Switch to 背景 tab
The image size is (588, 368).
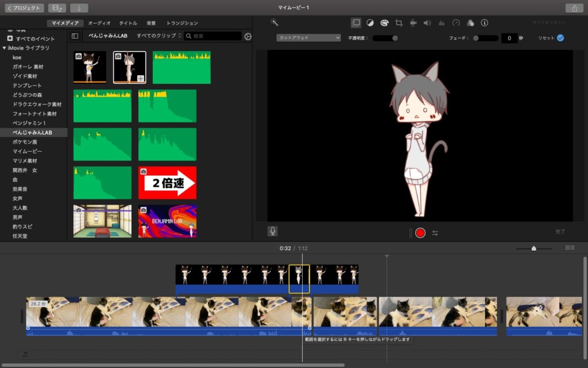(x=151, y=23)
